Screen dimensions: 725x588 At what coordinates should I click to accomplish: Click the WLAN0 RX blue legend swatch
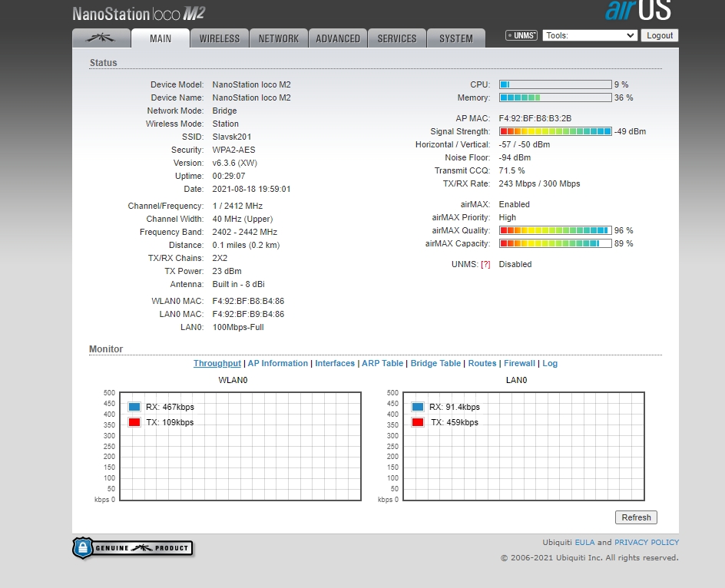(134, 407)
